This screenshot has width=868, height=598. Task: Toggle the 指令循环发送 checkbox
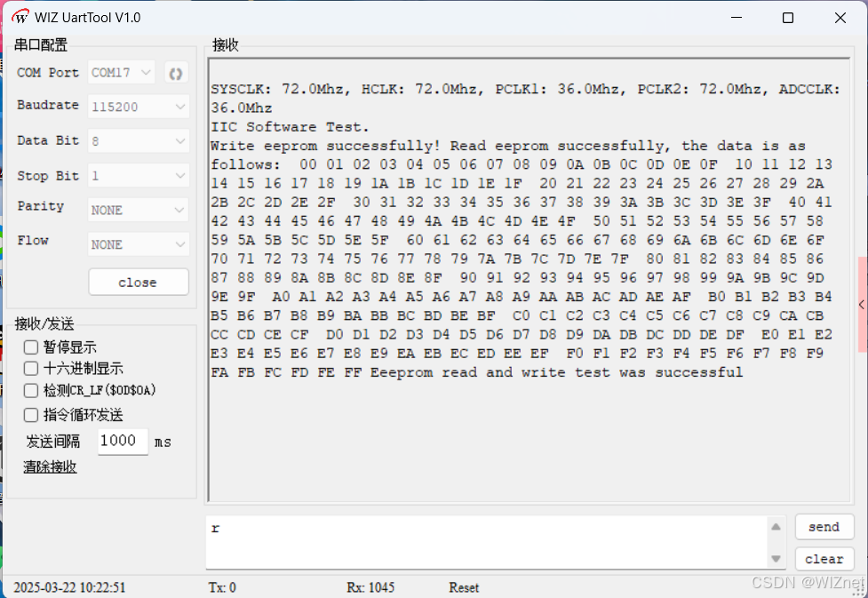pyautogui.click(x=31, y=415)
